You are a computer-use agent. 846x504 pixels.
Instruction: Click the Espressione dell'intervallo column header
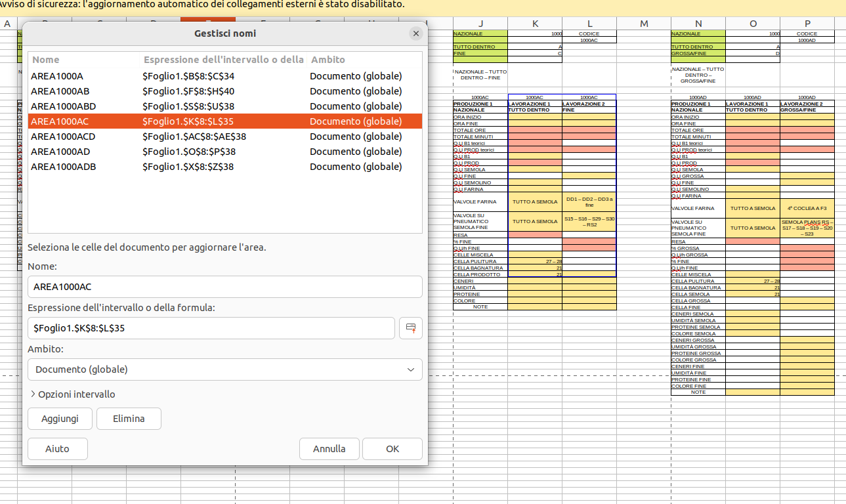pos(223,60)
